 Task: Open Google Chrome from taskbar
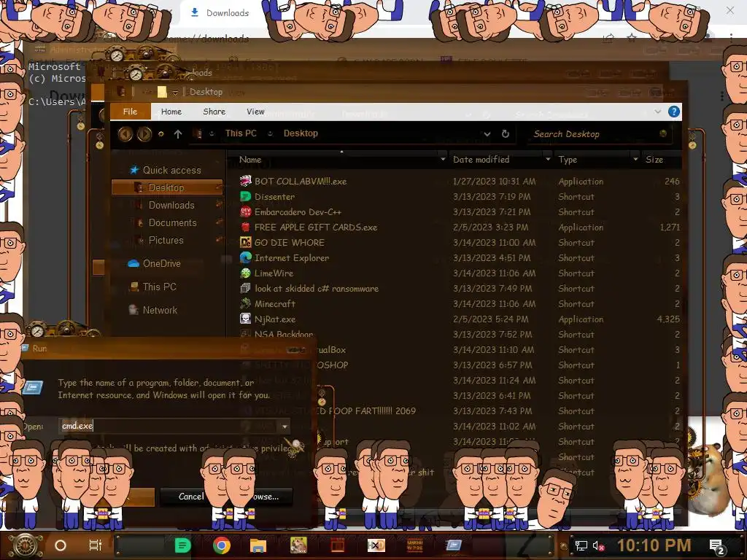coord(222,545)
